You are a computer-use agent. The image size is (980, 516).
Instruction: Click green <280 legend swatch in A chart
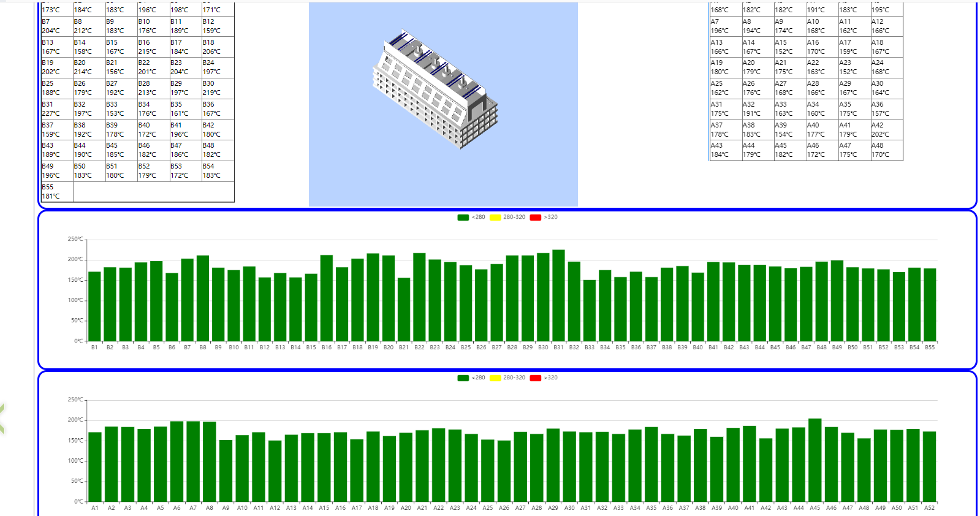pos(463,378)
